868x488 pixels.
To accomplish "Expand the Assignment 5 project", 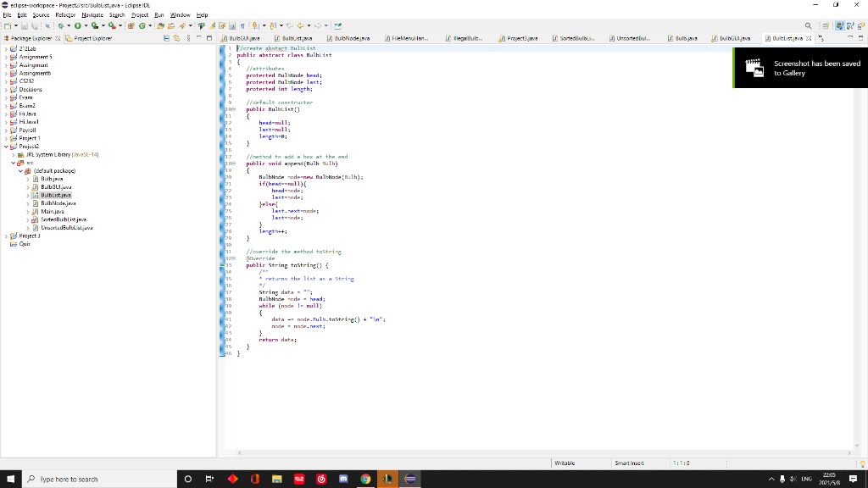I will pos(6,56).
